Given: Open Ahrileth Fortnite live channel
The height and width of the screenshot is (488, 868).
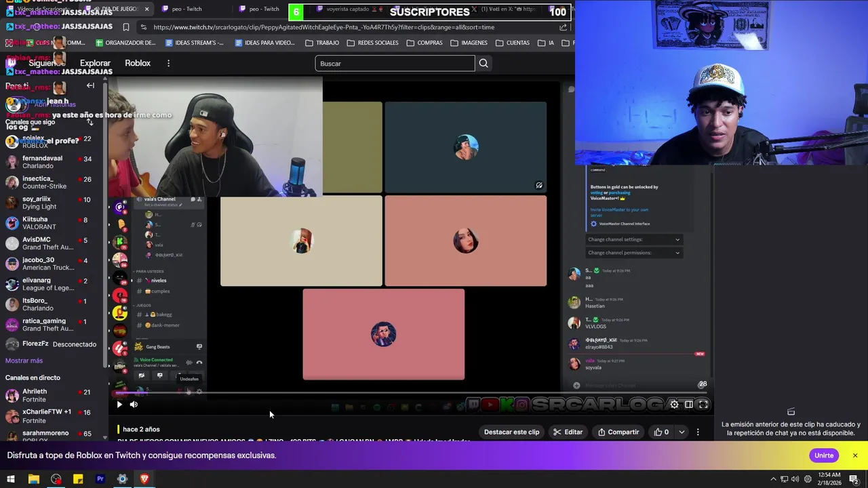Looking at the screenshot, I should [x=51, y=396].
